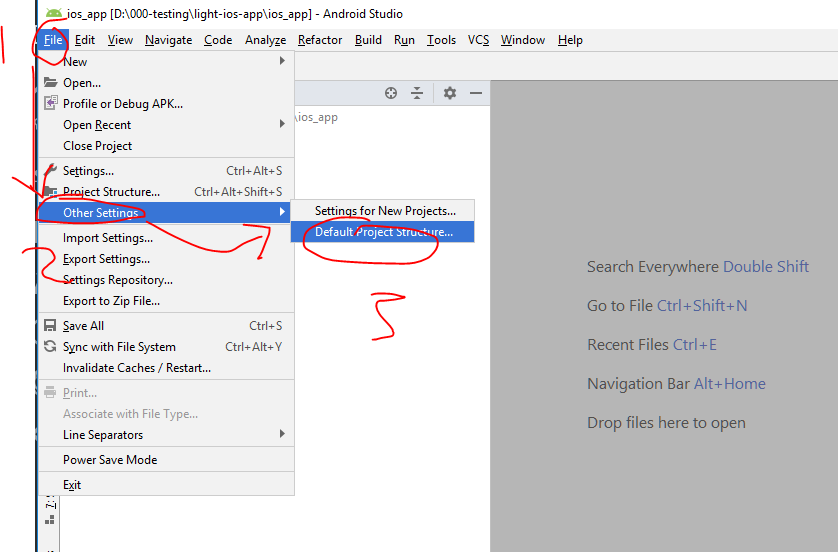Image resolution: width=838 pixels, height=552 pixels.
Task: Choose Settings for New Projects...
Action: click(x=383, y=211)
